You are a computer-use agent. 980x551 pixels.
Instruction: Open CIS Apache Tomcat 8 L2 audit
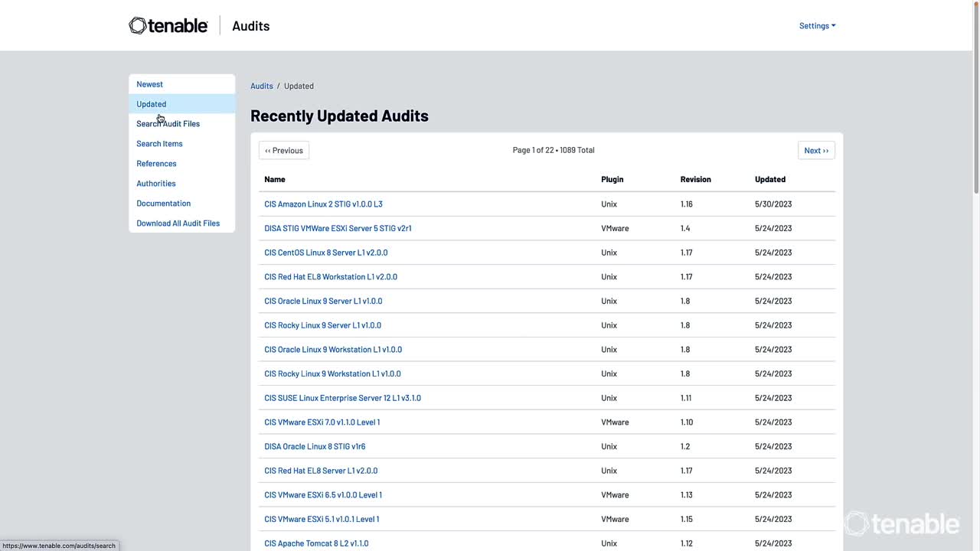click(316, 543)
